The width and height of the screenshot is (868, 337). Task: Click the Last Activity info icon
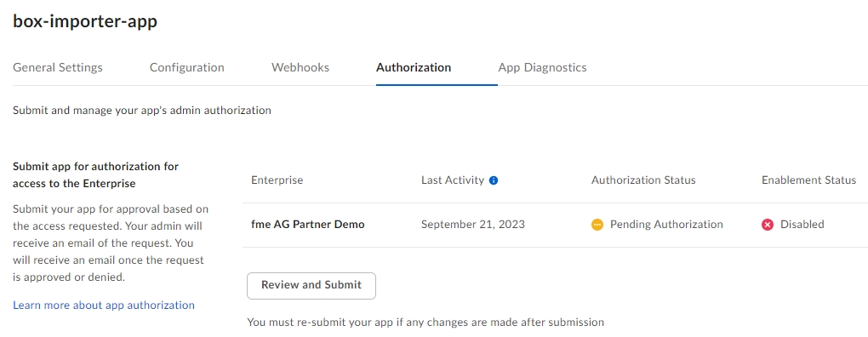494,180
